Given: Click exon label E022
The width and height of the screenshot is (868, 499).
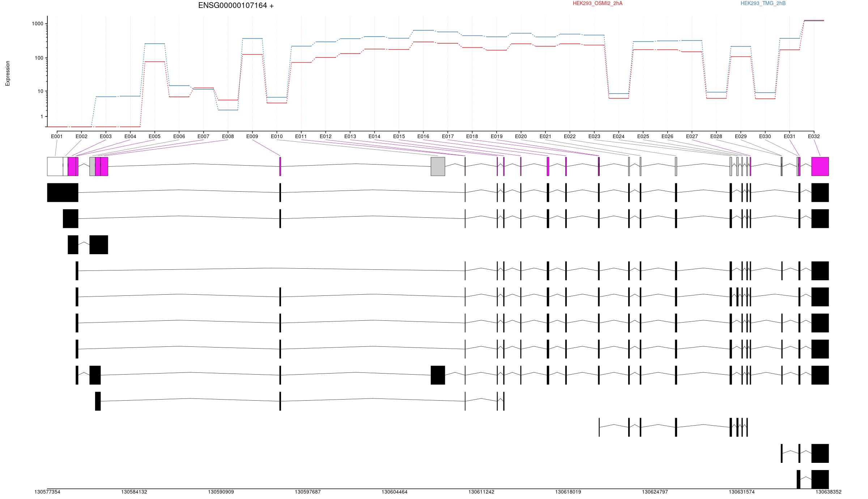Looking at the screenshot, I should (570, 136).
